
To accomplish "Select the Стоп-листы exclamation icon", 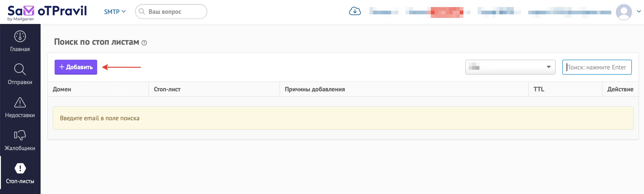I will pos(20,168).
